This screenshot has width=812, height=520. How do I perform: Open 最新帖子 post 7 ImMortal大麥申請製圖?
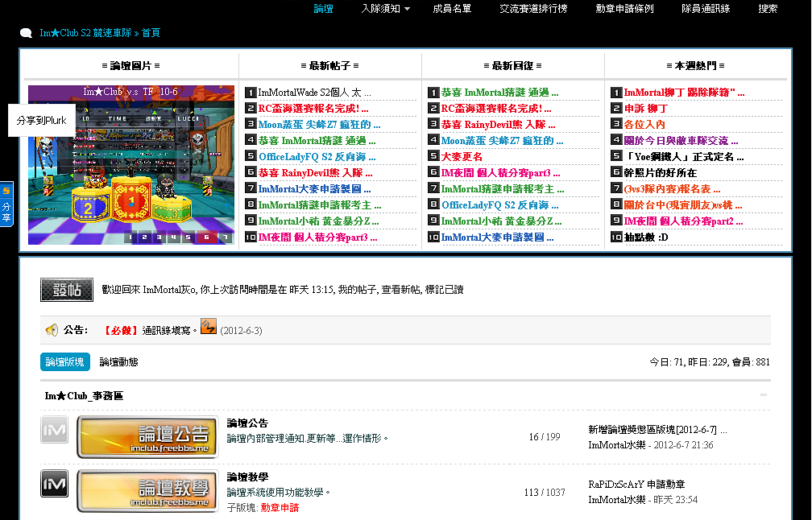coord(314,189)
